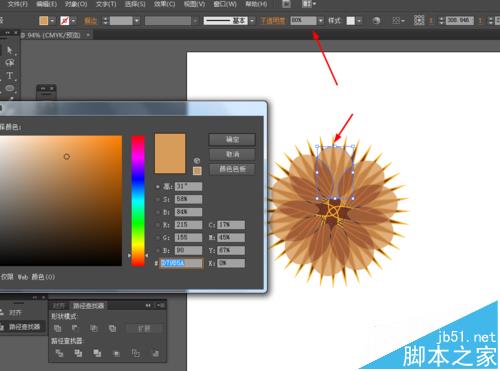Click the Color Swatches (颜色色板) button
500x371 pixels.
point(232,169)
